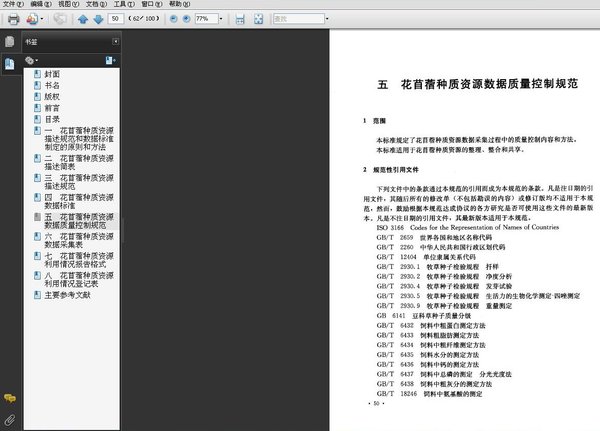Screen dimensions: 600x431
Task: Click bookmark icon beside 前言
Action: click(37, 108)
